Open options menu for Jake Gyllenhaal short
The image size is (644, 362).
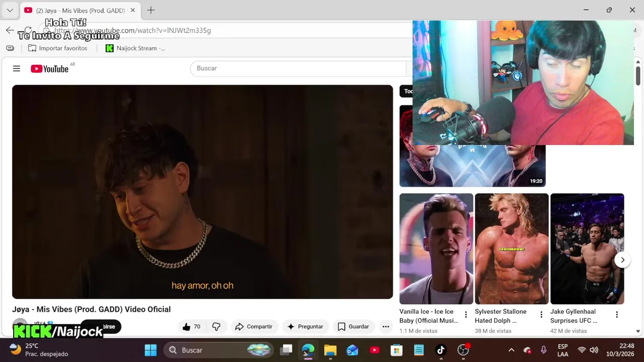[x=617, y=315]
